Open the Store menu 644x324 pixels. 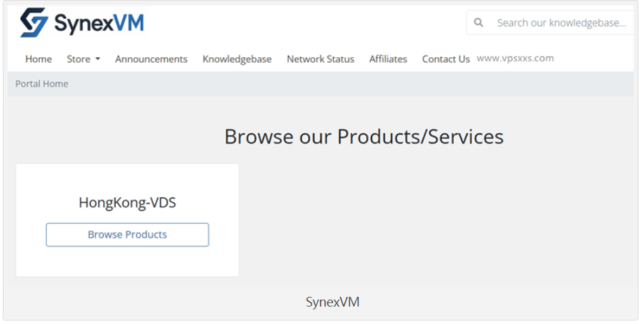[x=79, y=59]
